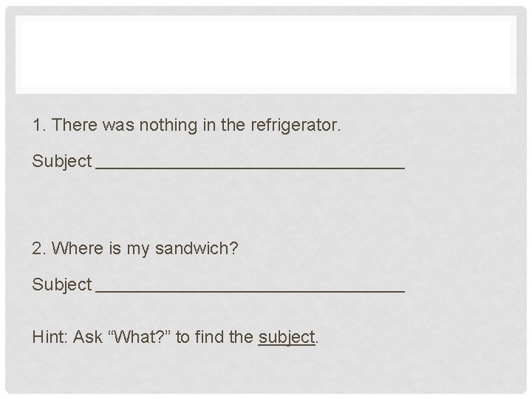The image size is (532, 399).
Task: Select the "Where is my sandwich?" sentence
Action: click(x=135, y=249)
